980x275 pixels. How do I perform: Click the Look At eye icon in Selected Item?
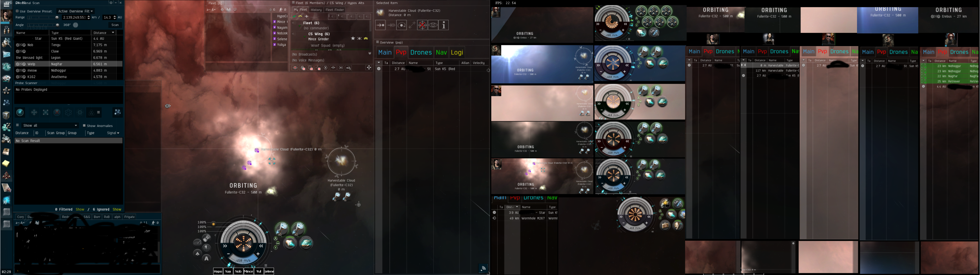pos(433,25)
